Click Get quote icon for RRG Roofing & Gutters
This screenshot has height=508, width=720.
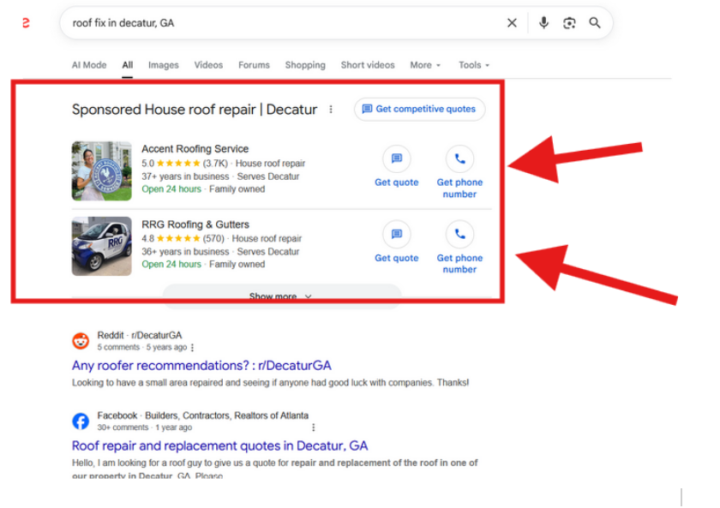coord(397,234)
